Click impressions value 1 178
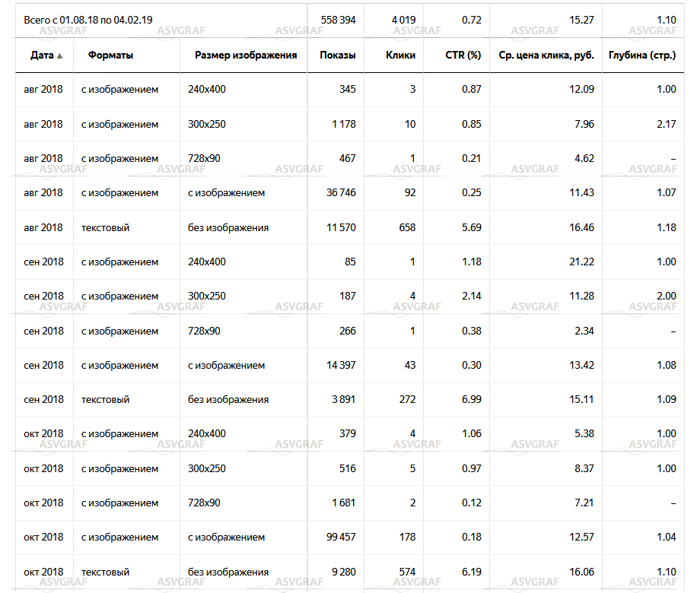 344,124
